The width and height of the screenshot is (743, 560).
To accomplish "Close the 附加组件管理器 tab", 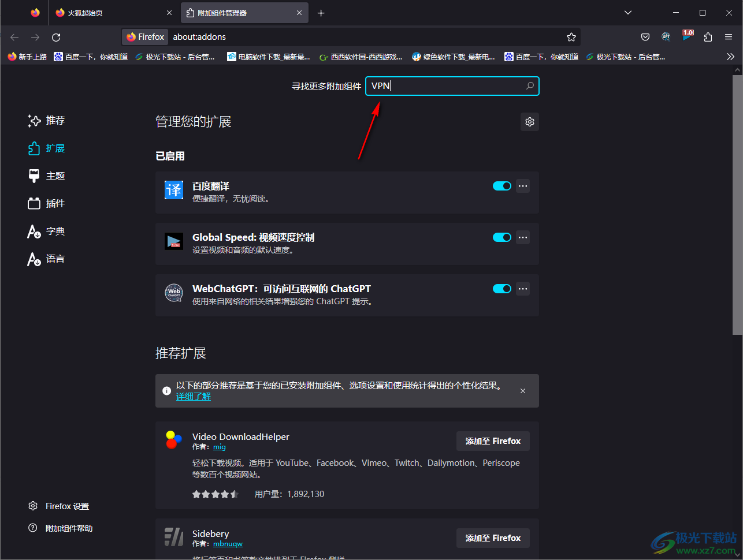I will point(299,13).
